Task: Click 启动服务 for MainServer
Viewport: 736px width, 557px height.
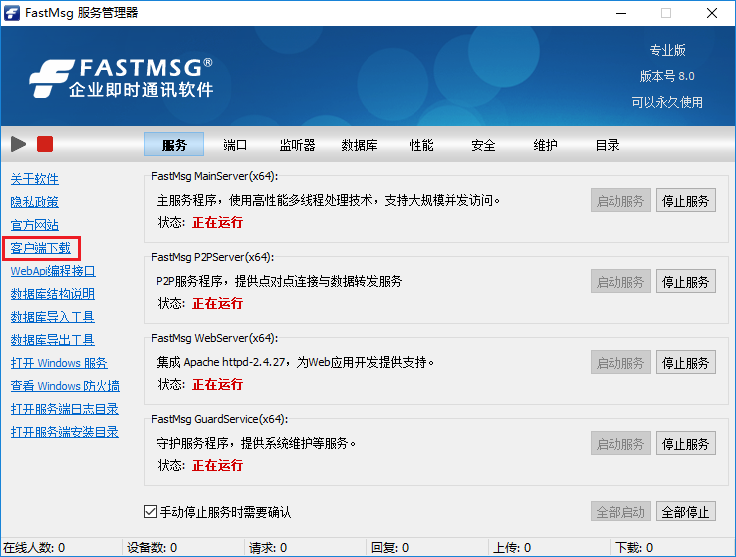Action: (621, 200)
